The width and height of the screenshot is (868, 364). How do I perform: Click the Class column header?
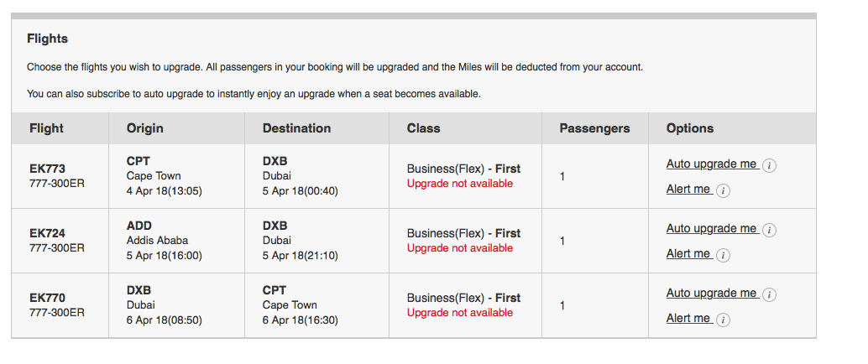423,128
